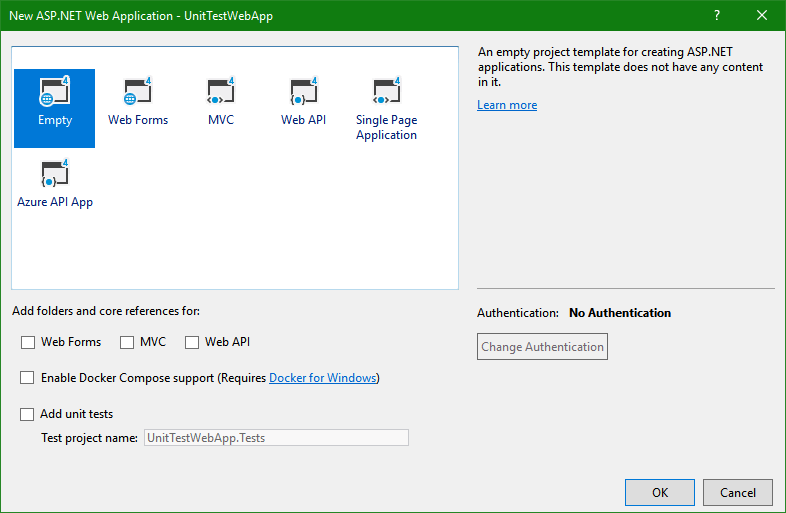
Task: Choose the Single Page Application template
Action: [386, 94]
